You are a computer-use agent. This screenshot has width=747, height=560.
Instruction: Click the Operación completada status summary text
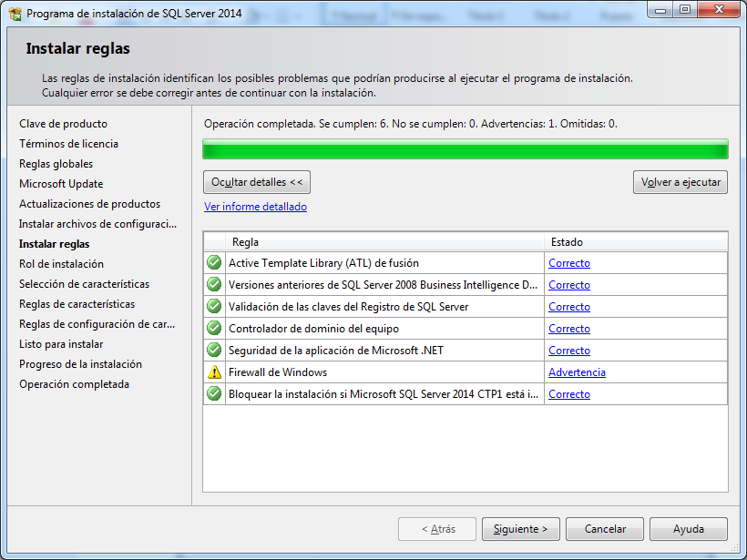411,124
